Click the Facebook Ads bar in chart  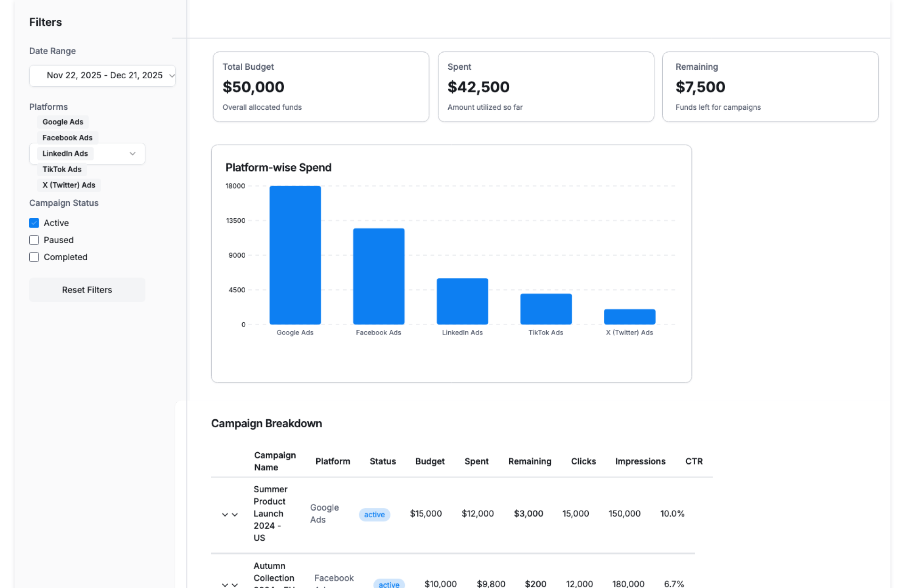click(378, 276)
